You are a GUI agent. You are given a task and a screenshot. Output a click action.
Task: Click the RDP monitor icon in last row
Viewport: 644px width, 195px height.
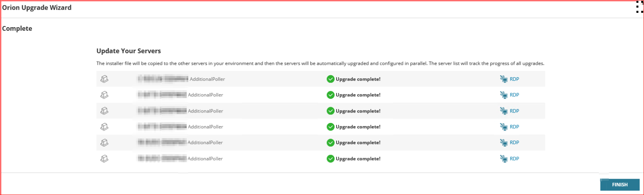[x=504, y=159]
